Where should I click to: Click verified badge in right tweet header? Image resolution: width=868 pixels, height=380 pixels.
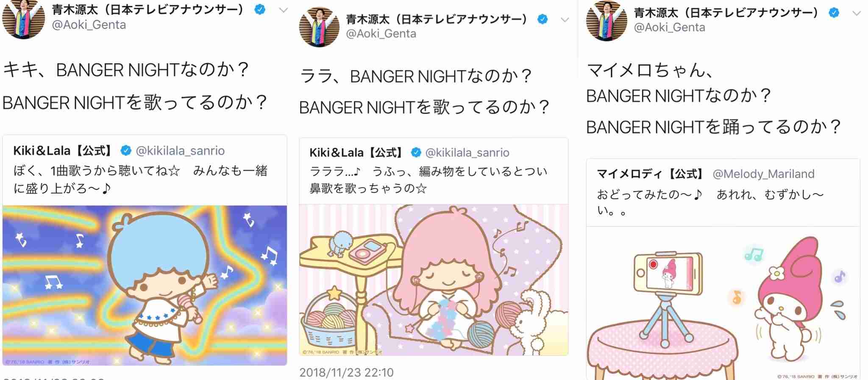[834, 13]
